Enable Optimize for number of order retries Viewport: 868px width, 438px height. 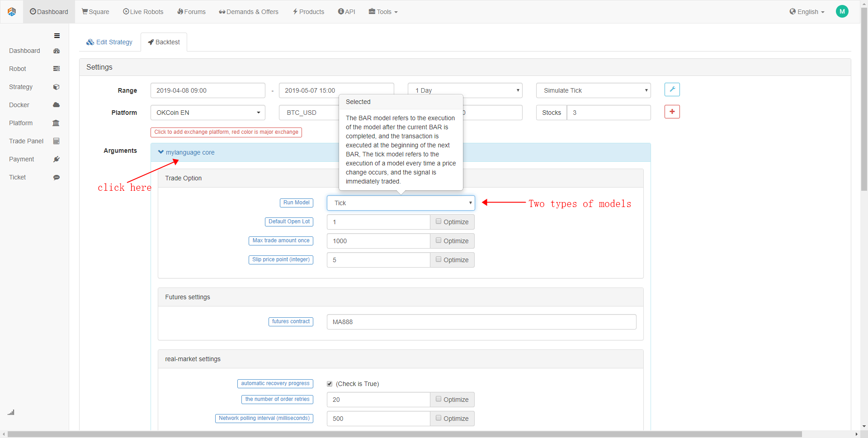point(439,399)
